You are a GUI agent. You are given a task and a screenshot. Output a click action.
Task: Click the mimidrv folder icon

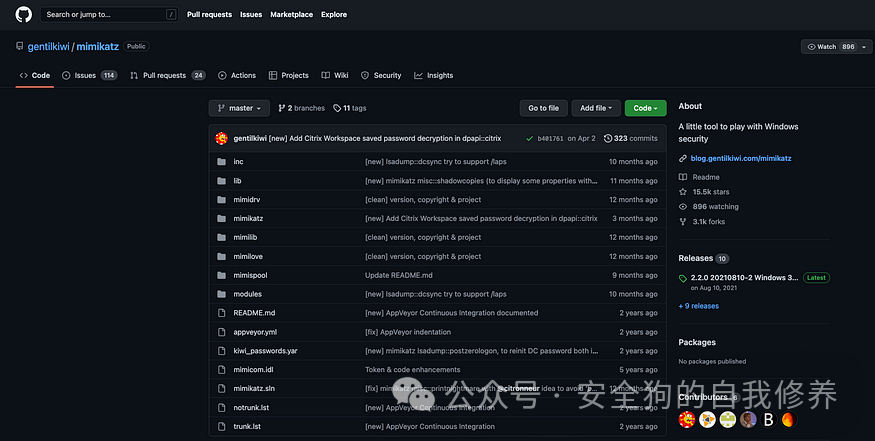(222, 200)
